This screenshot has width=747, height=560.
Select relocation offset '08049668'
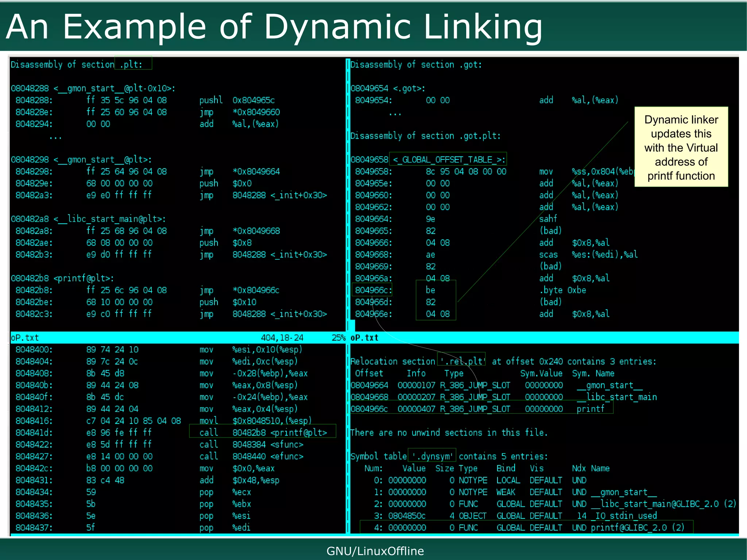tap(369, 397)
